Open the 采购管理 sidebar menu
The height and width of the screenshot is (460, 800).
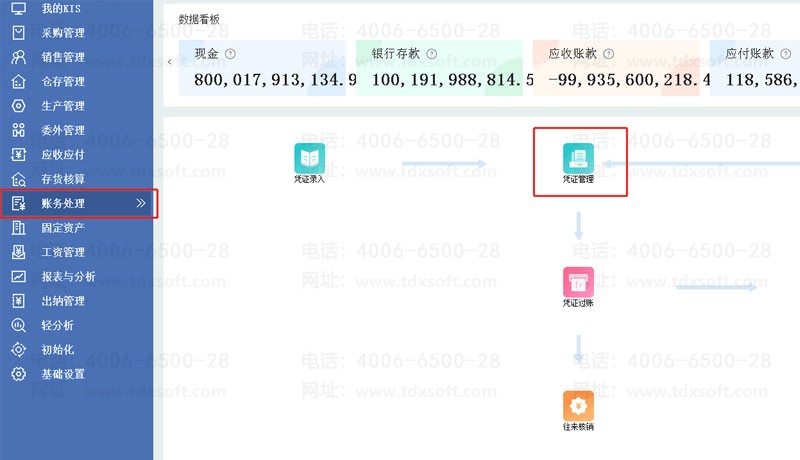[x=62, y=32]
